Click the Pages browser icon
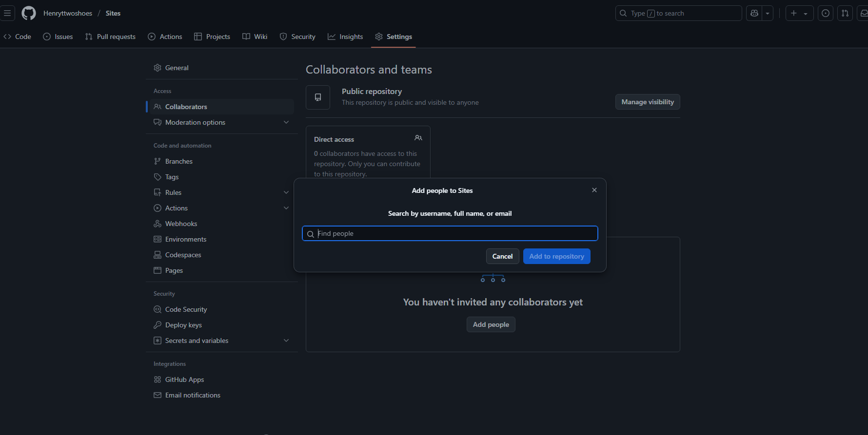Image resolution: width=868 pixels, height=435 pixels. [x=158, y=270]
